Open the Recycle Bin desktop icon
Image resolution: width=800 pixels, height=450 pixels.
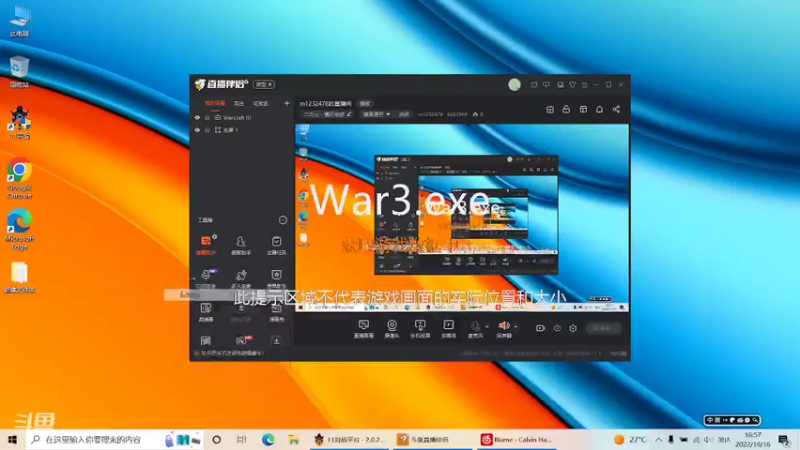pyautogui.click(x=19, y=72)
